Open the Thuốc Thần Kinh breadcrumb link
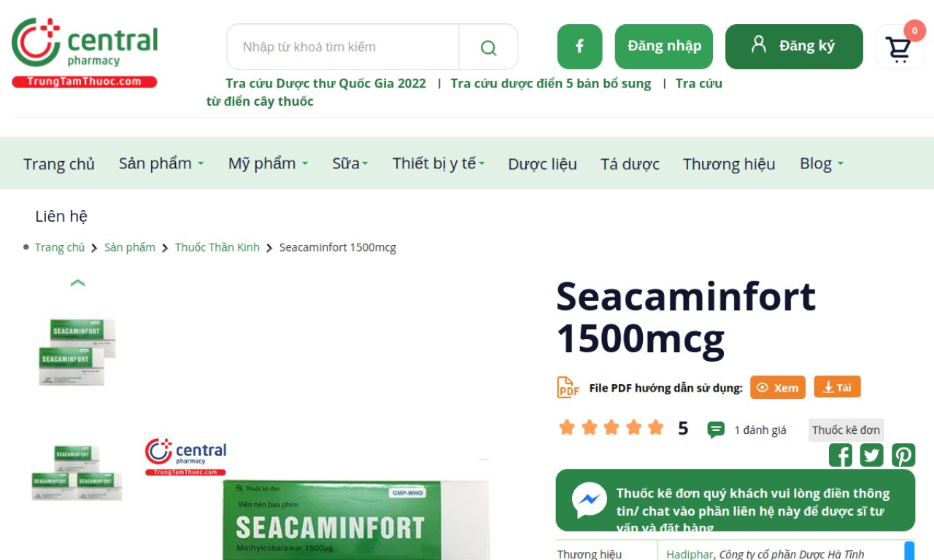The height and width of the screenshot is (560, 934). click(217, 247)
